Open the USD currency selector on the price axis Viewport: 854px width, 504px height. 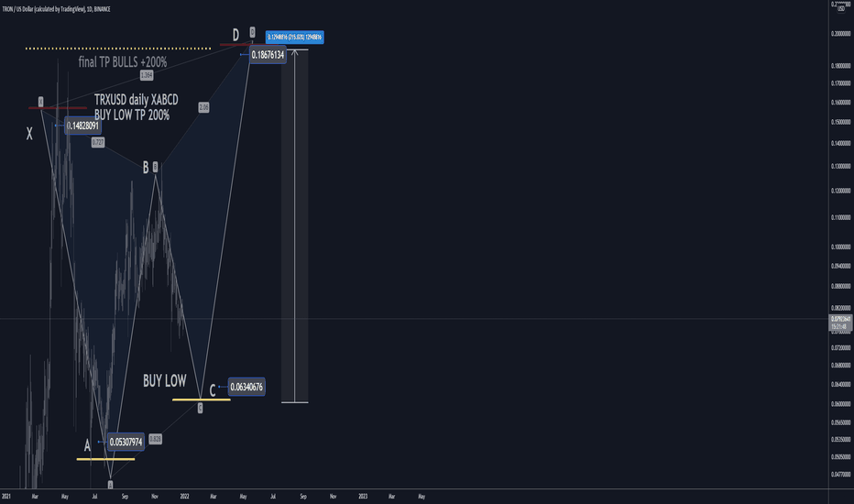841,9
